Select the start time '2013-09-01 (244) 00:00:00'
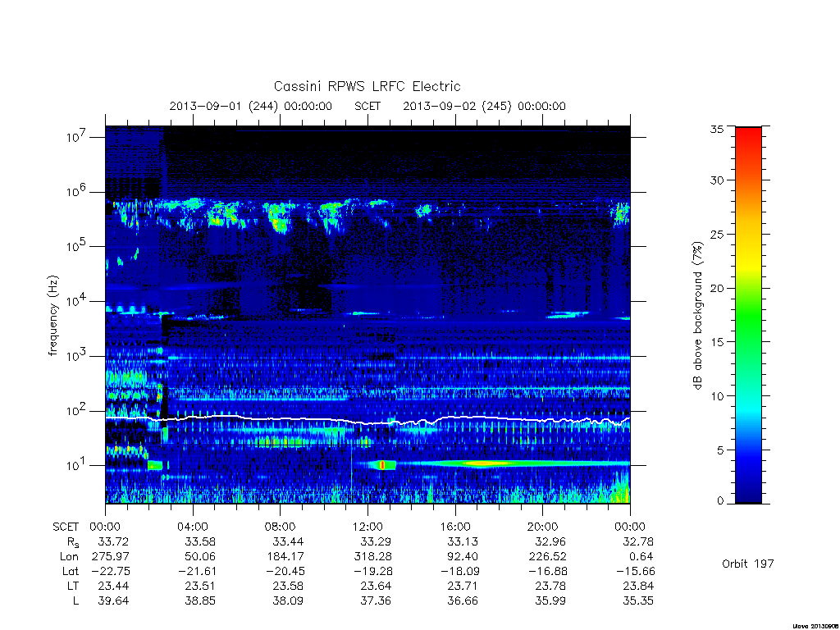This screenshot has height=630, width=840. 251,106
